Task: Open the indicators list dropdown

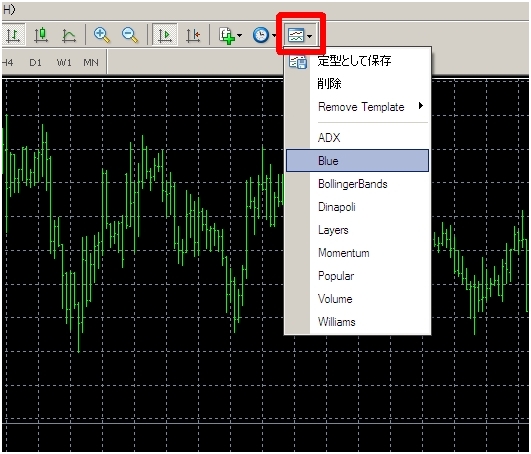Action: (x=230, y=35)
